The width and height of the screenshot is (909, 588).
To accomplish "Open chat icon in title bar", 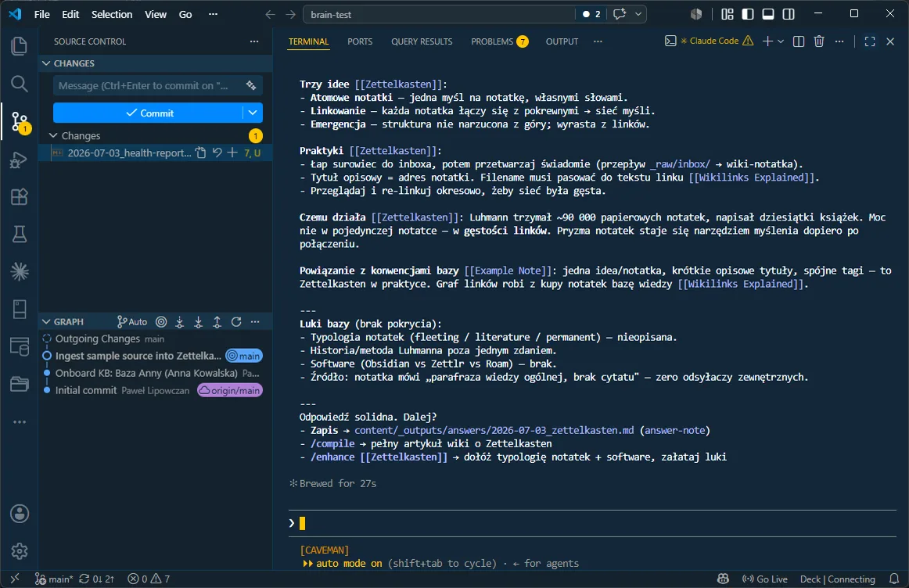I will click(619, 14).
